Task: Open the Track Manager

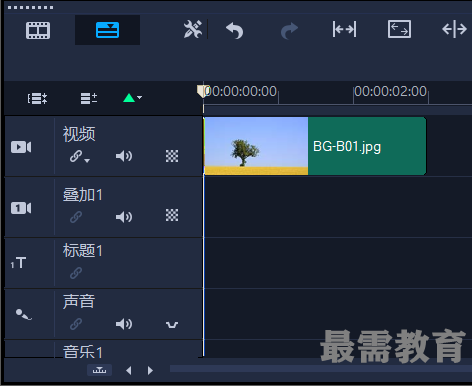Action: point(89,99)
